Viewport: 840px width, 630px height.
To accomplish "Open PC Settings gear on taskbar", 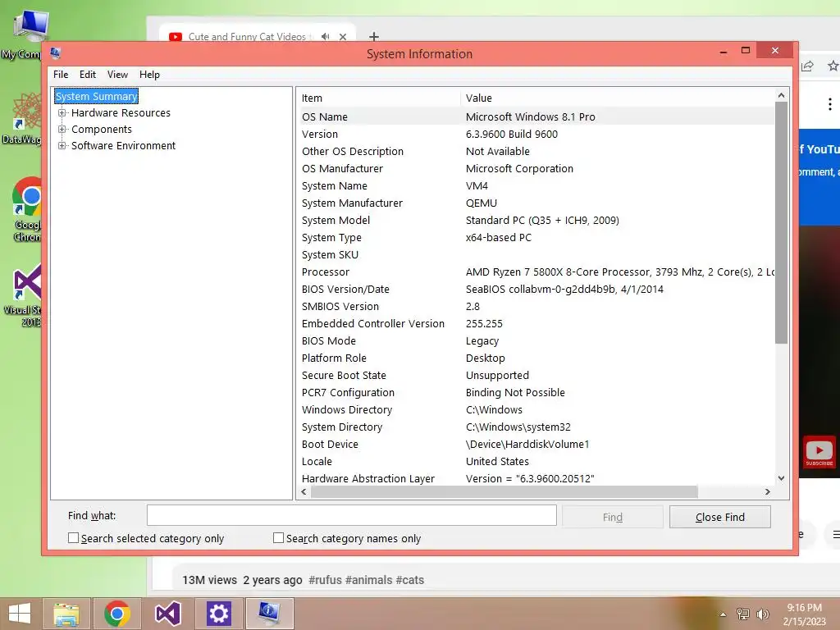I will coord(218,614).
